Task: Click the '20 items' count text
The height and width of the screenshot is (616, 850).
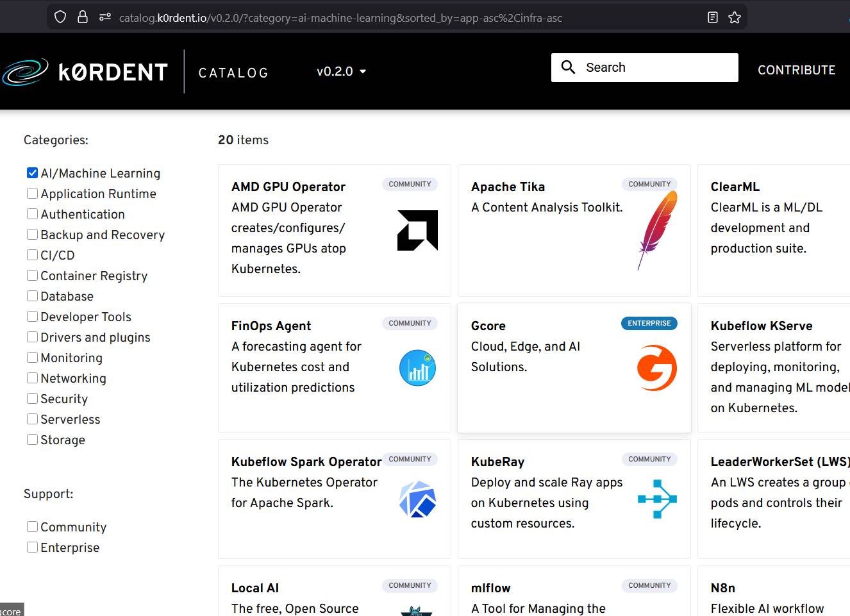Action: [x=243, y=140]
